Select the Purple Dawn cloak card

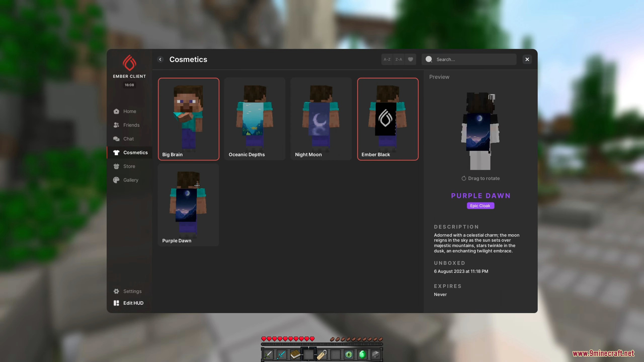pos(188,205)
